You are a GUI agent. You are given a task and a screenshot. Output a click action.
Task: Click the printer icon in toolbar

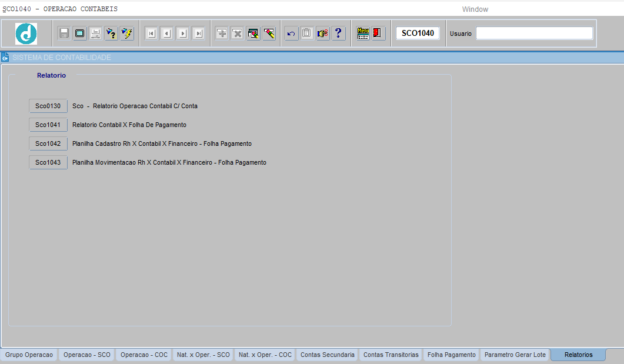95,34
